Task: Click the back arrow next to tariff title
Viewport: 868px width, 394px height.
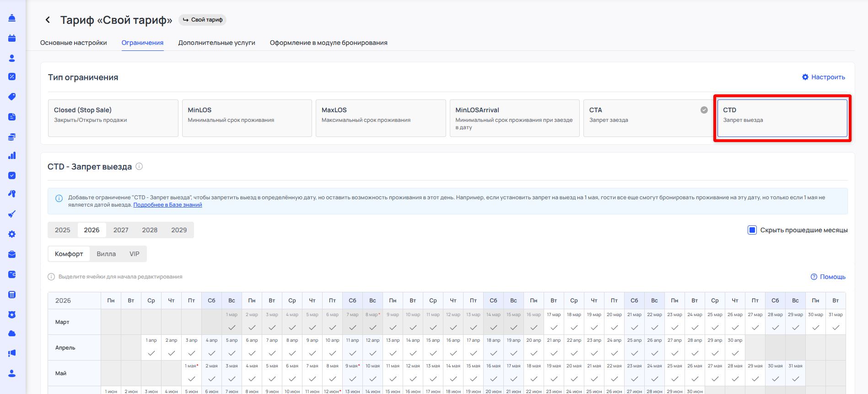Action: (x=48, y=20)
